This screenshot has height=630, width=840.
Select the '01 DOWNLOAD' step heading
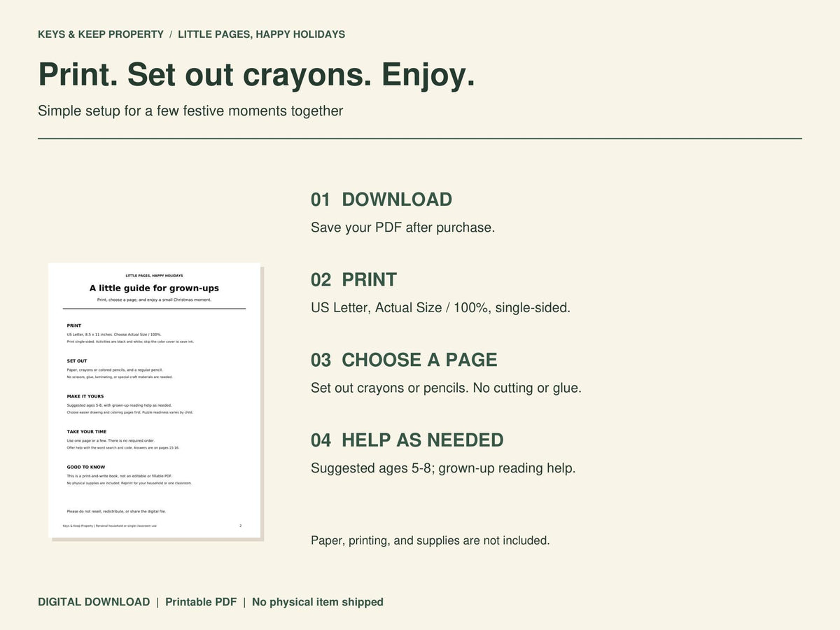pos(381,199)
